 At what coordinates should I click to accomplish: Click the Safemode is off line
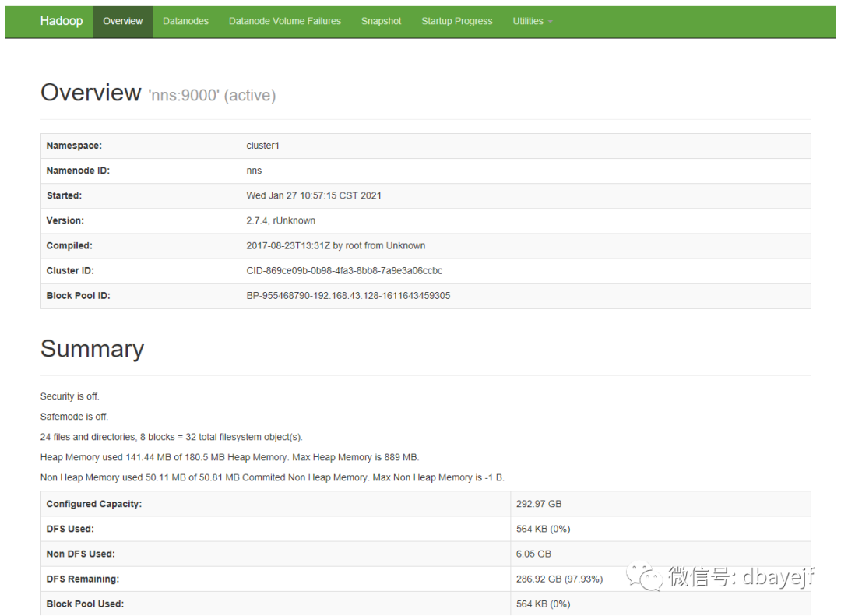(x=74, y=417)
